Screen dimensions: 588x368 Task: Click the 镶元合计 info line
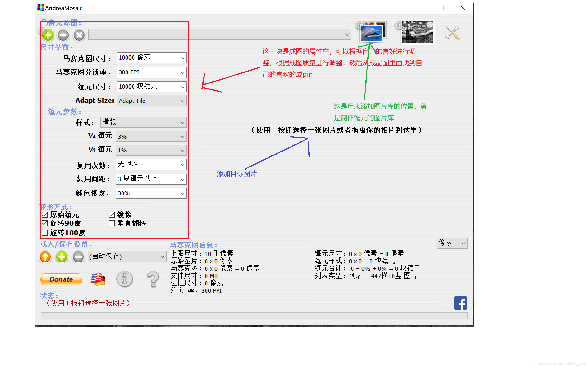(367, 268)
